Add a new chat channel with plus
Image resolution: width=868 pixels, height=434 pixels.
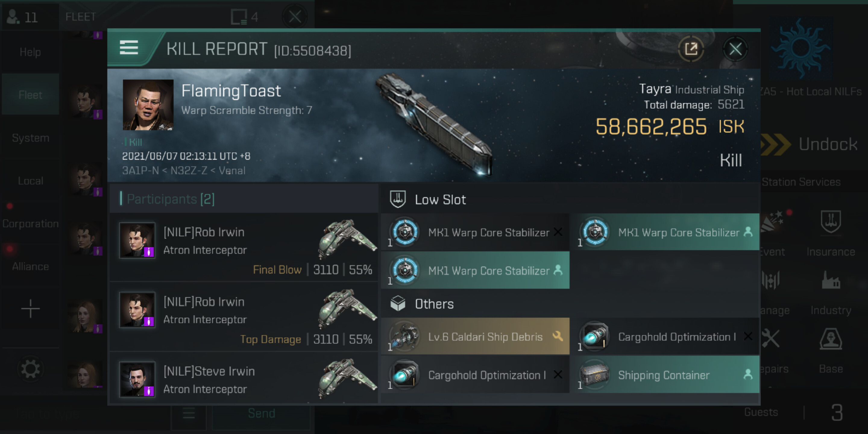click(30, 308)
